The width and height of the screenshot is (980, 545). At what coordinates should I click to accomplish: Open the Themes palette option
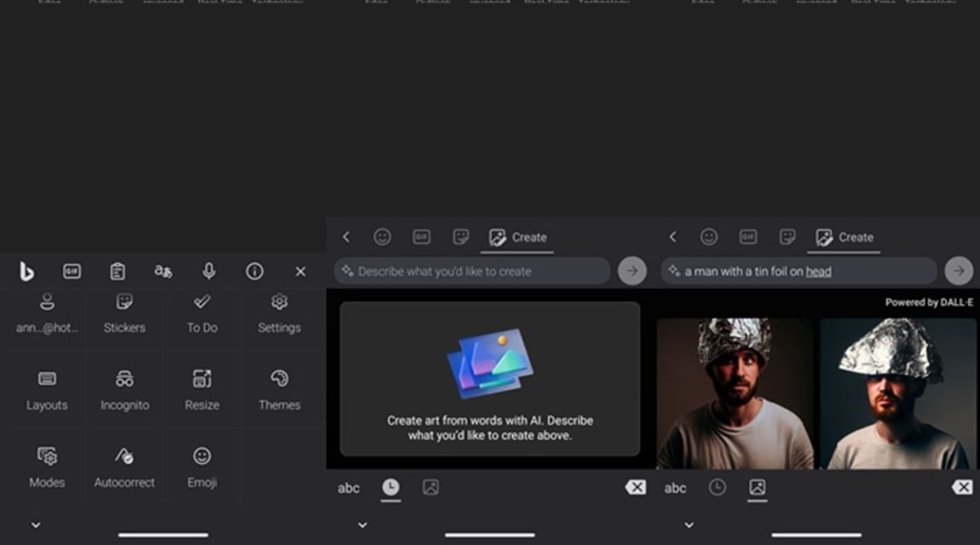pos(279,389)
